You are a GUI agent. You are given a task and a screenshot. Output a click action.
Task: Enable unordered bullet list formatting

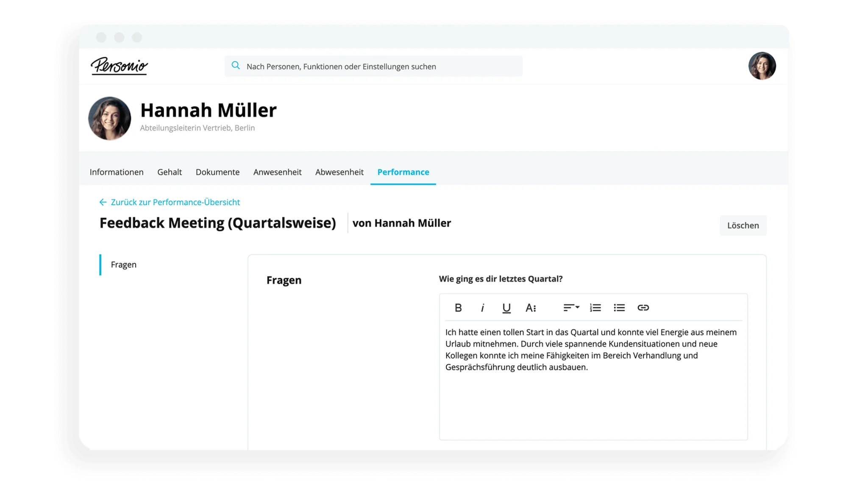619,307
